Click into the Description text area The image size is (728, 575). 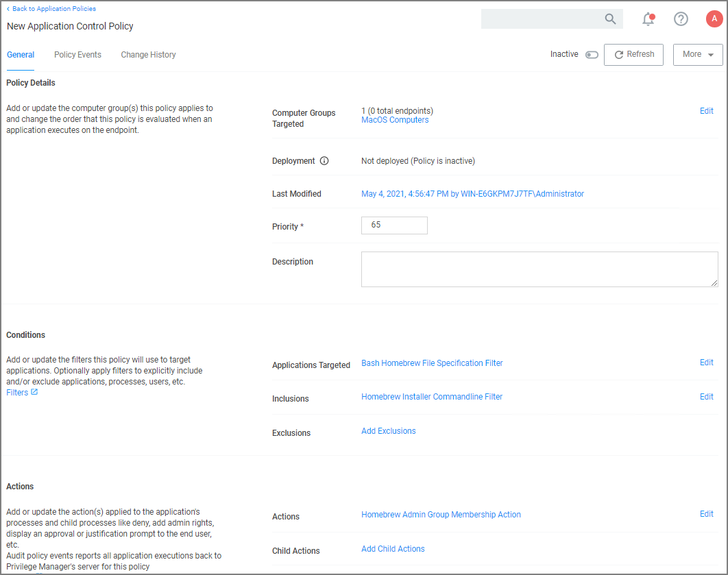coord(539,269)
